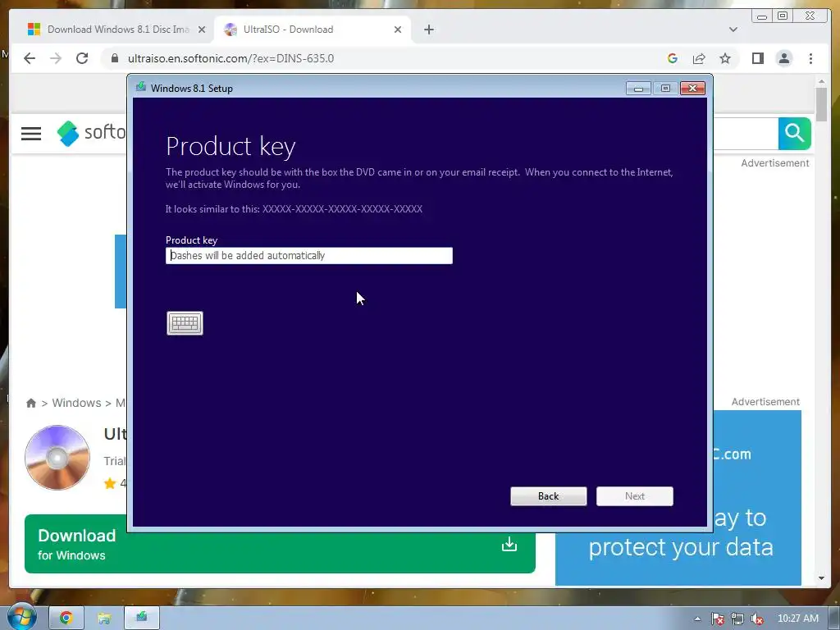Navigate back in Chrome
Image resolution: width=840 pixels, height=630 pixels.
point(30,58)
